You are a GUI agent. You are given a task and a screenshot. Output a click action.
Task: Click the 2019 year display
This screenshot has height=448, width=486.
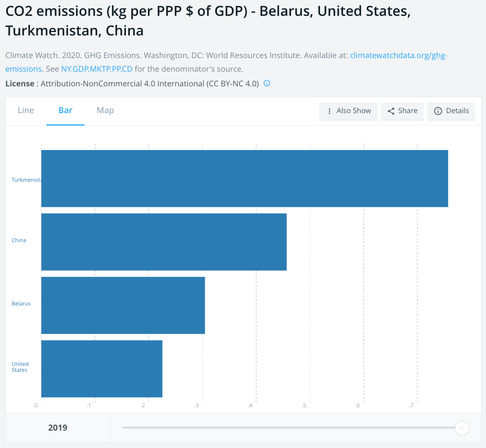point(58,428)
